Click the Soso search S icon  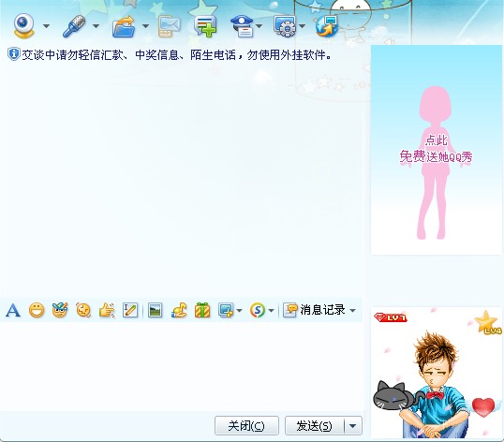(x=257, y=310)
